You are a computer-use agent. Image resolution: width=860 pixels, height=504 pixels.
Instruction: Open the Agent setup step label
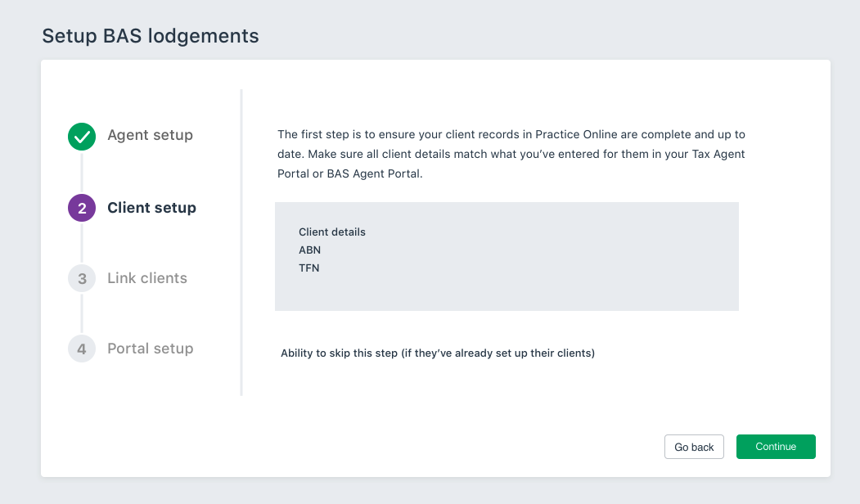coord(150,135)
